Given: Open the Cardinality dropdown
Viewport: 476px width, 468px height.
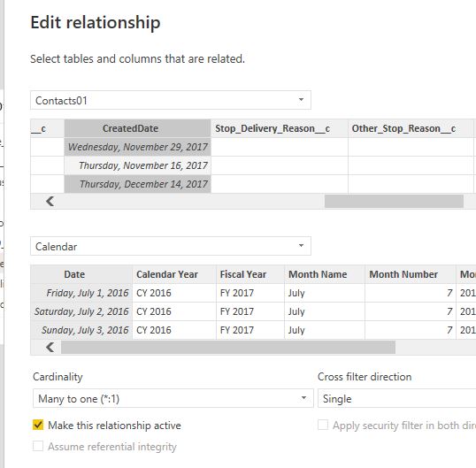Looking at the screenshot, I should 173,398.
